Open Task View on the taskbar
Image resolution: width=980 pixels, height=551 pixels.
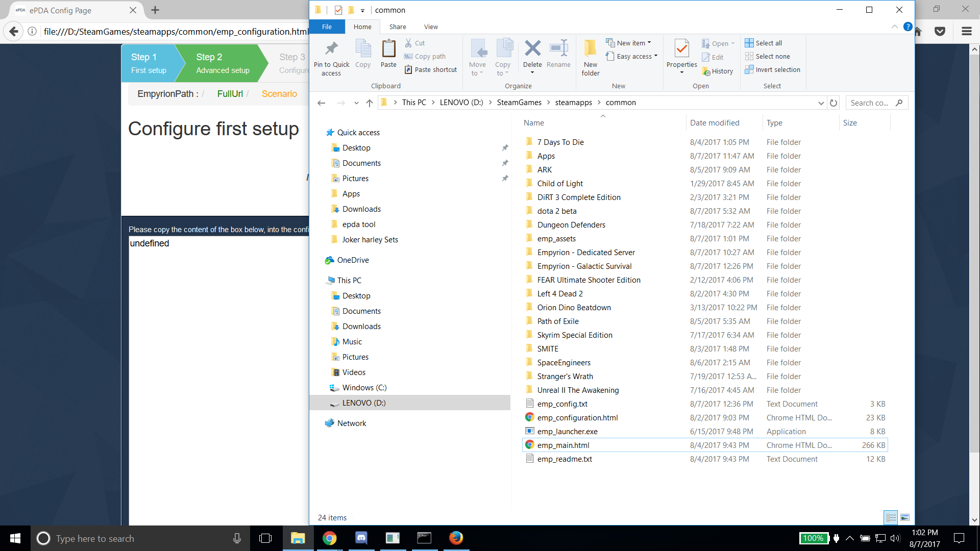pos(265,538)
